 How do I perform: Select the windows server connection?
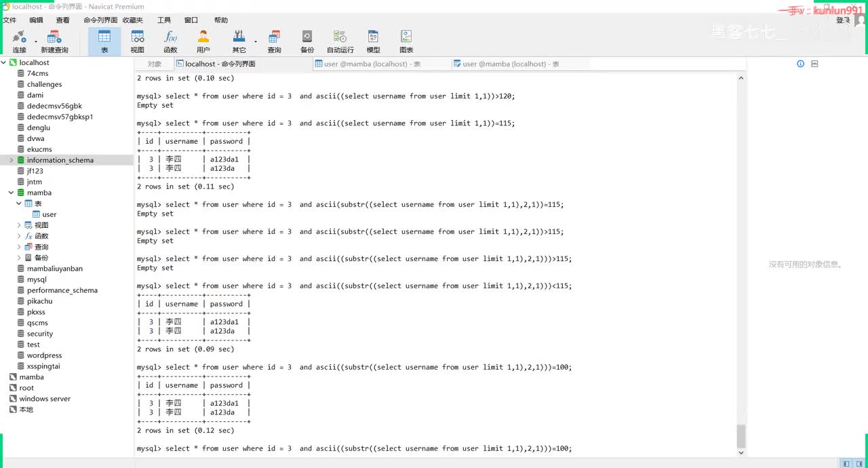click(x=45, y=399)
